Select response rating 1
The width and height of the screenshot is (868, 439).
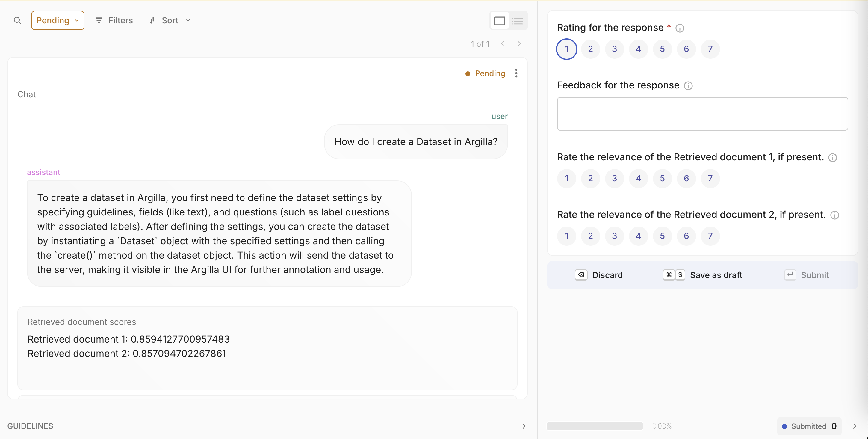[x=566, y=49]
